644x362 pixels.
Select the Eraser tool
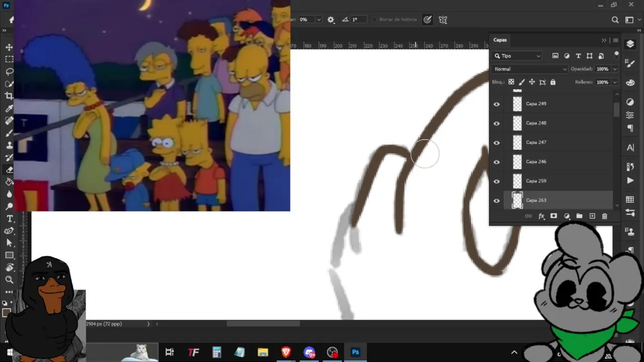point(9,170)
